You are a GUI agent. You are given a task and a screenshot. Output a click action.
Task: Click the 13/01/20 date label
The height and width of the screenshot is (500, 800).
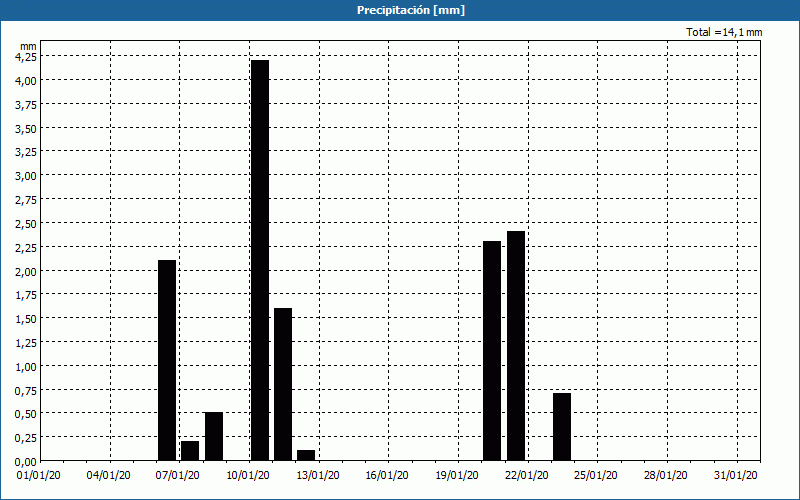tap(318, 476)
